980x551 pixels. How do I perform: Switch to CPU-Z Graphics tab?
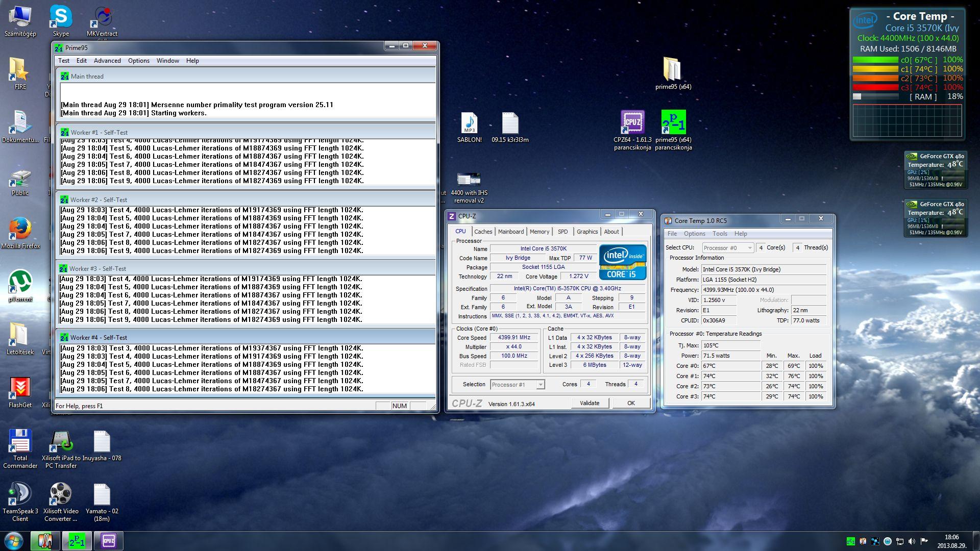click(x=587, y=232)
